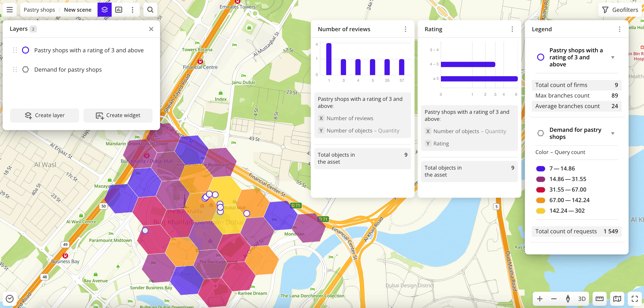Screen dimensions: 644x308
Task: Toggle the Layers panel icon
Action: (x=104, y=10)
